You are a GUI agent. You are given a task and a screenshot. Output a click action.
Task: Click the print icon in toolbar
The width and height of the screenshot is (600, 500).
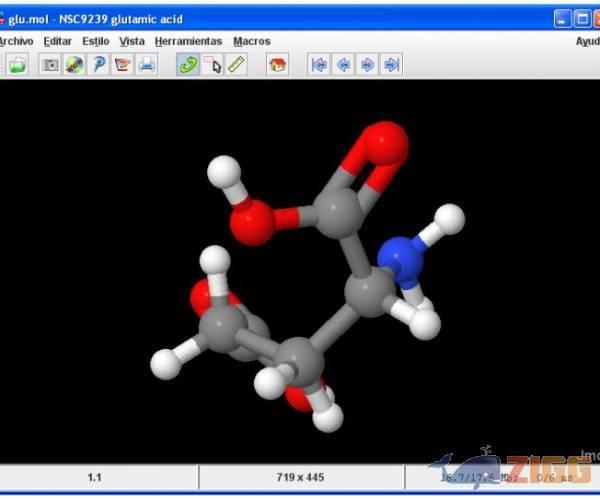[147, 65]
